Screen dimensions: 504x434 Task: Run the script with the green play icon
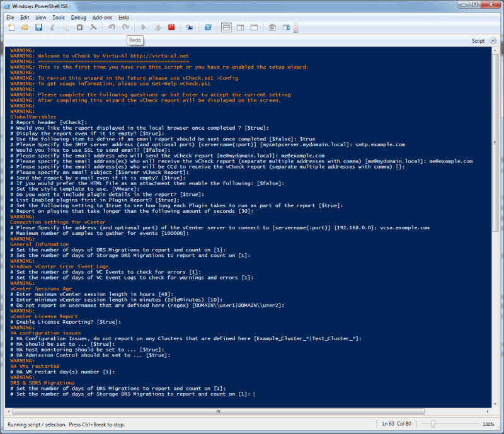[144, 27]
